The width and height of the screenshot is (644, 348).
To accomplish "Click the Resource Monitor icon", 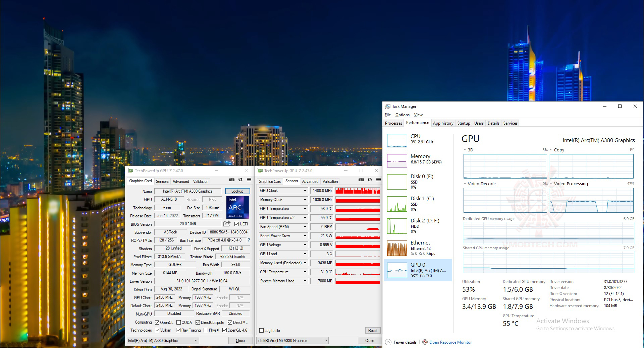I will click(425, 342).
